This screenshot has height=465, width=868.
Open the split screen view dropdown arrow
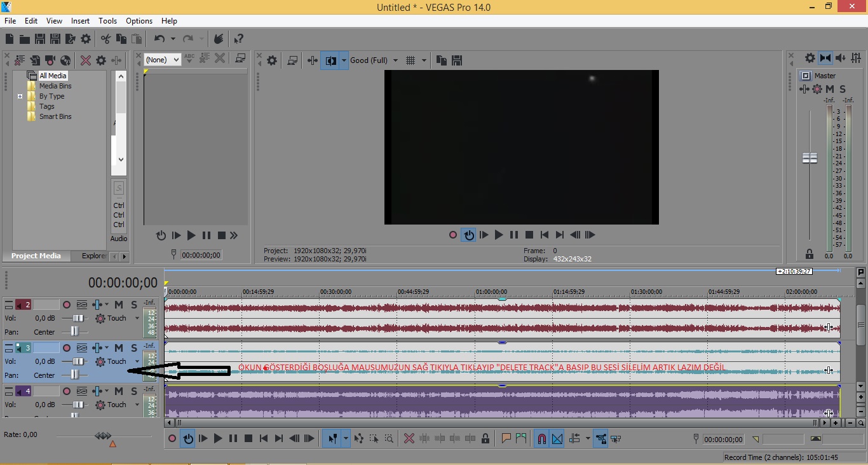[344, 60]
